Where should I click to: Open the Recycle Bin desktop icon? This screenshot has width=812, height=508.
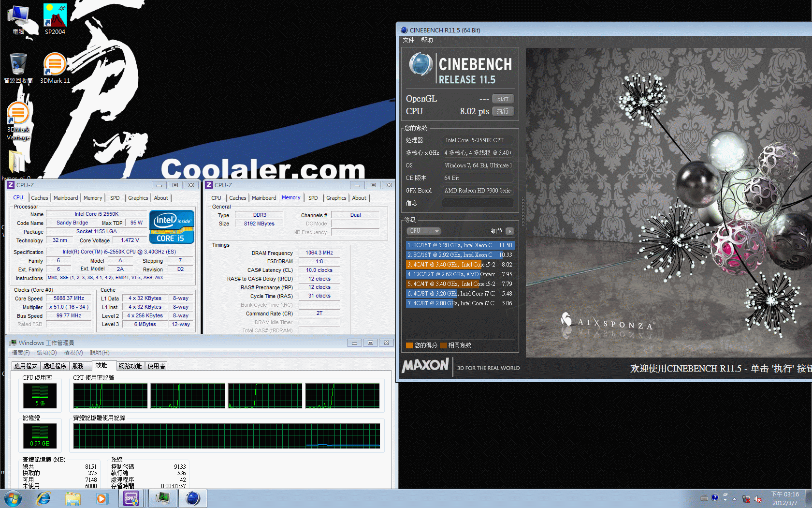(18, 68)
